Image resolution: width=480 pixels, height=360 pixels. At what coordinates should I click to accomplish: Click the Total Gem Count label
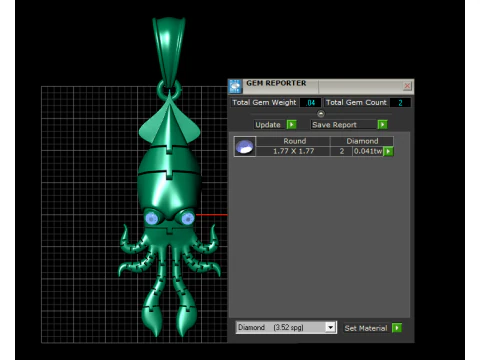coord(356,102)
